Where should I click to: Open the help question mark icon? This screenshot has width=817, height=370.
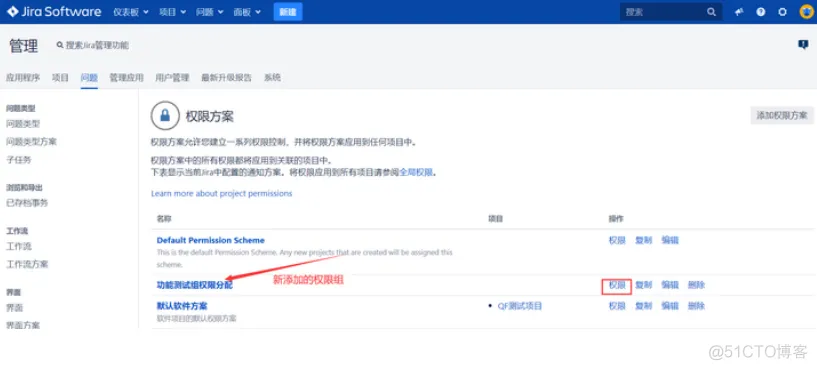click(x=761, y=12)
